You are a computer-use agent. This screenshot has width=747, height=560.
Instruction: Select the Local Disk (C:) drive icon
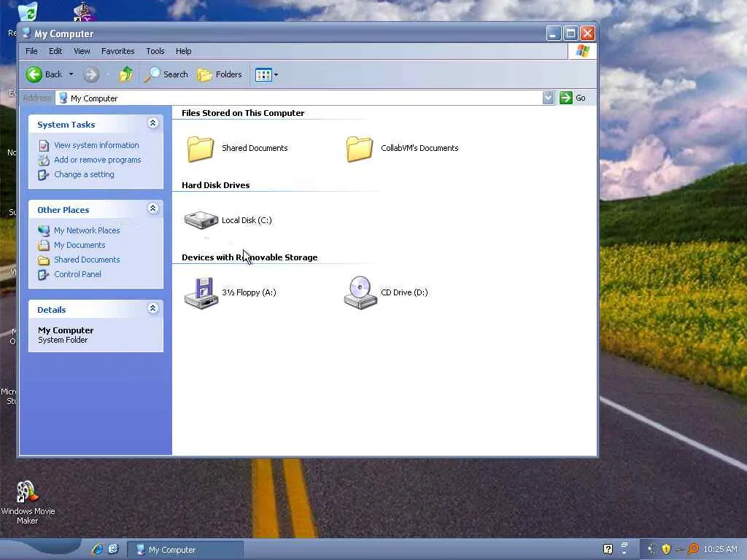click(201, 220)
